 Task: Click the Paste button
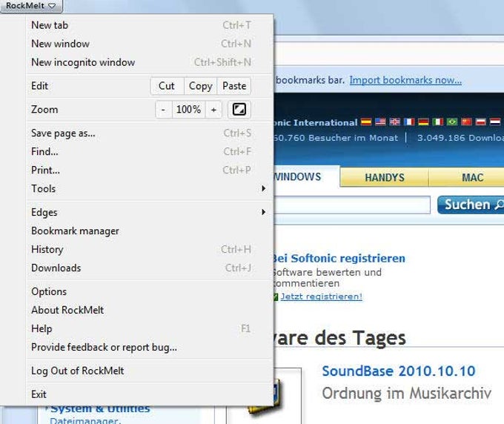234,86
